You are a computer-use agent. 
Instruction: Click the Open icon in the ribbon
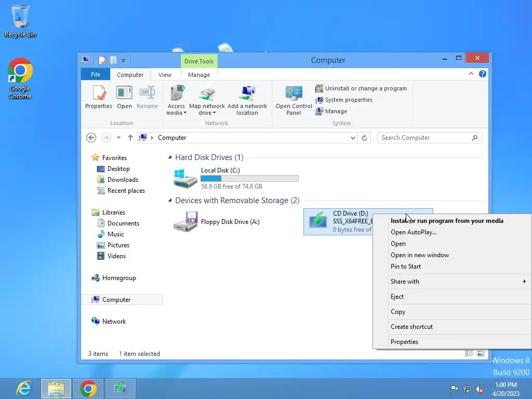point(124,97)
